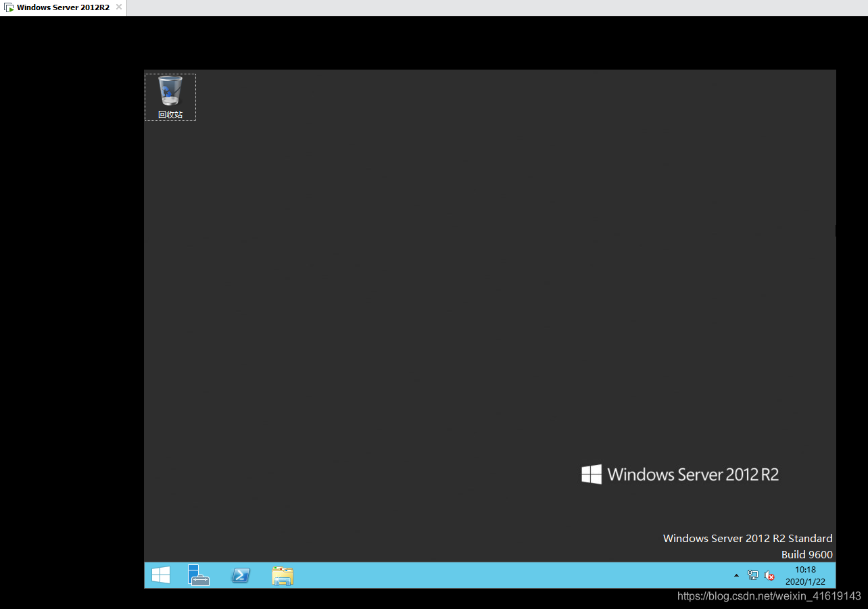Open File Explorer from taskbar

pyautogui.click(x=282, y=575)
